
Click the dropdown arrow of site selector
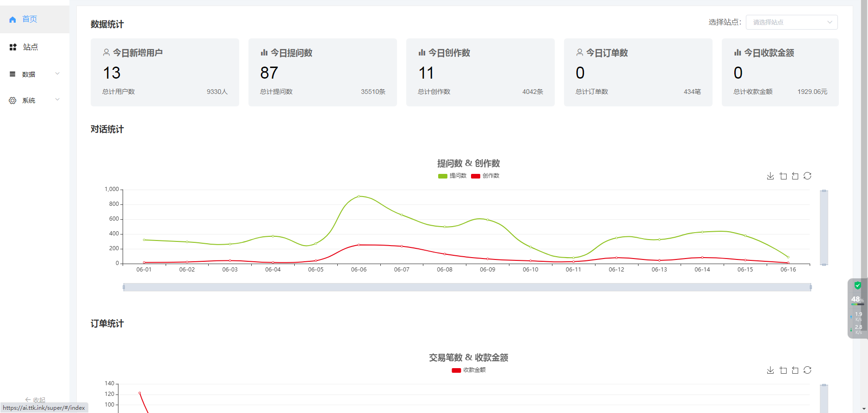[x=830, y=22]
